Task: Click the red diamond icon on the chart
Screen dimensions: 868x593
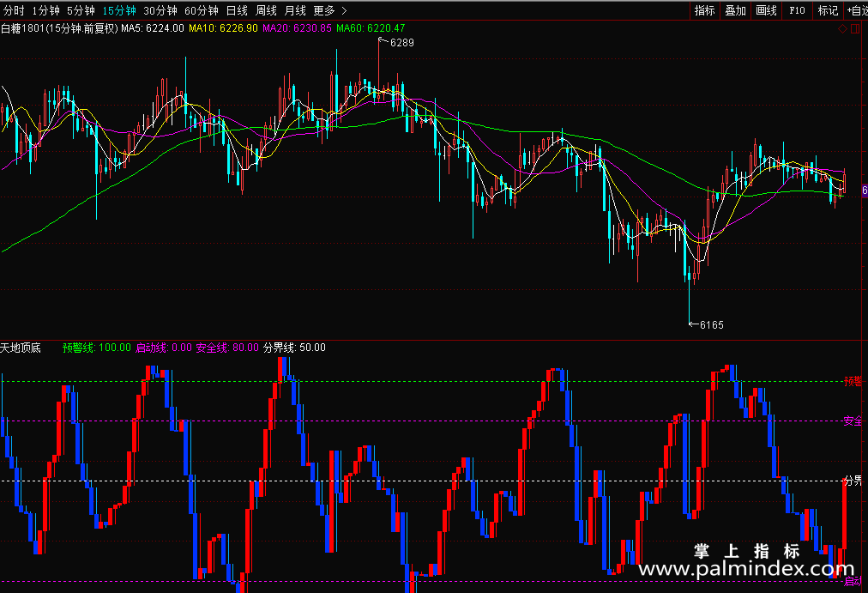Action: pyautogui.click(x=842, y=29)
